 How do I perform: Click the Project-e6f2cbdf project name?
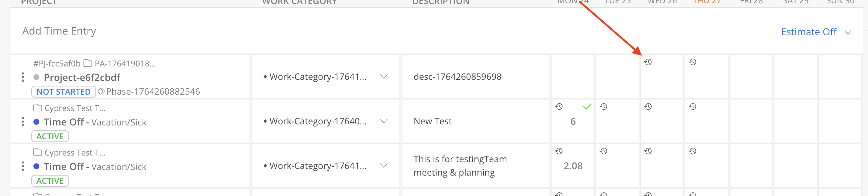pos(82,78)
